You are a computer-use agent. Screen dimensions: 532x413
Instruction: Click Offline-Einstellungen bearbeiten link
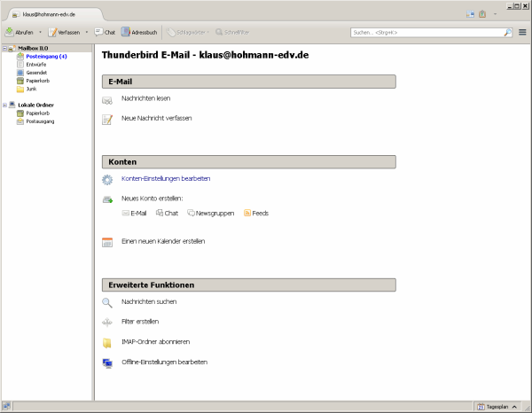[x=164, y=362]
